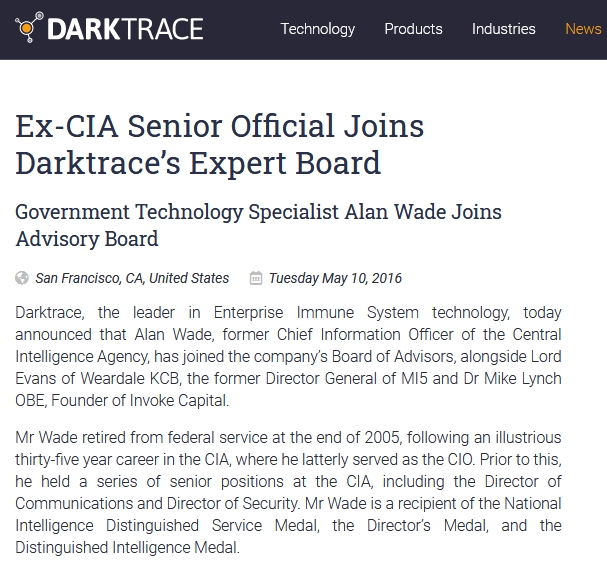The width and height of the screenshot is (607, 563).
Task: Click the Darktrace orange node logo icon
Action: (29, 27)
